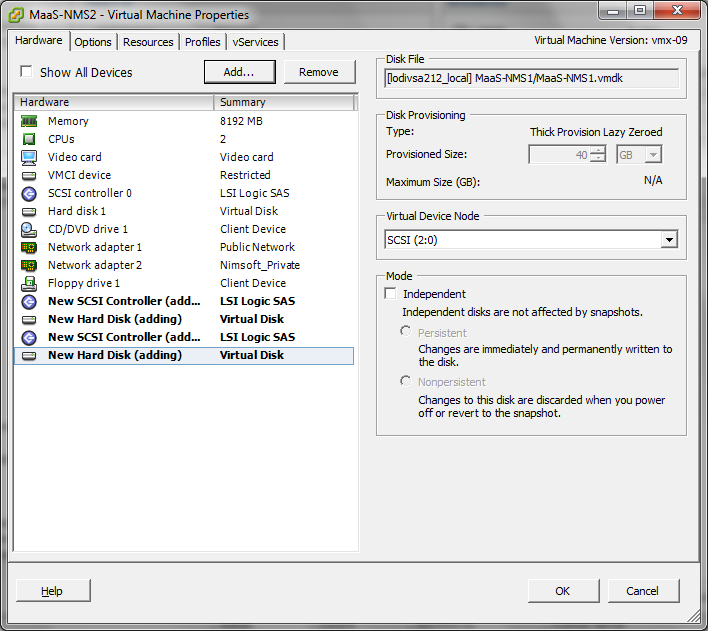The height and width of the screenshot is (631, 708).
Task: Click the Network adapter 2 icon
Action: click(x=29, y=265)
